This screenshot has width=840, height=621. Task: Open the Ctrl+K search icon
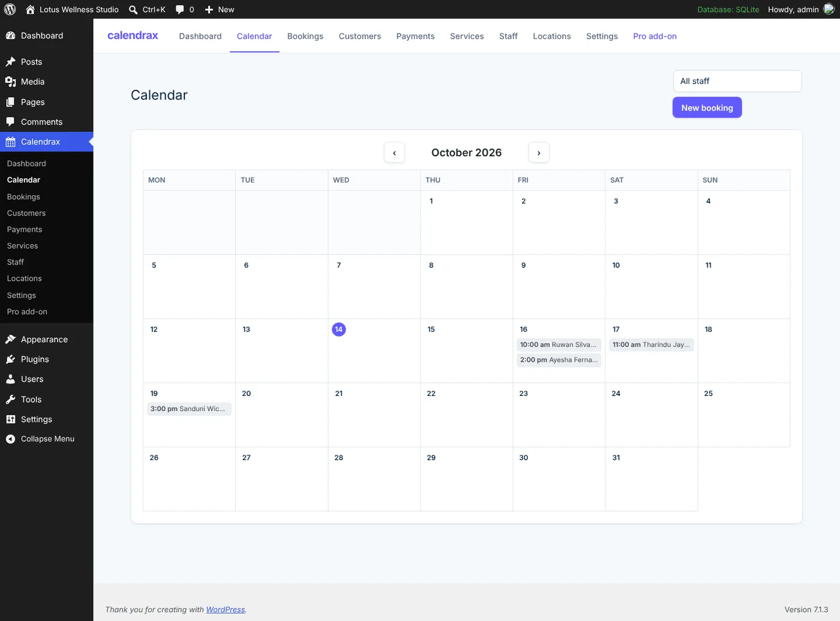133,10
